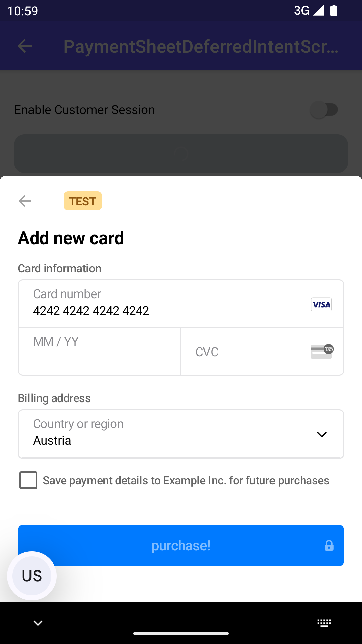Viewport: 362px width, 644px height.
Task: Tap the US floating bubble
Action: pyautogui.click(x=32, y=576)
